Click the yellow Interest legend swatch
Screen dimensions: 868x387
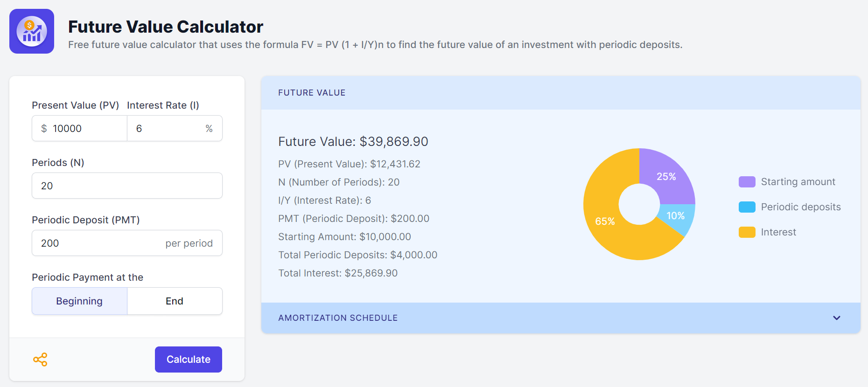tap(747, 232)
